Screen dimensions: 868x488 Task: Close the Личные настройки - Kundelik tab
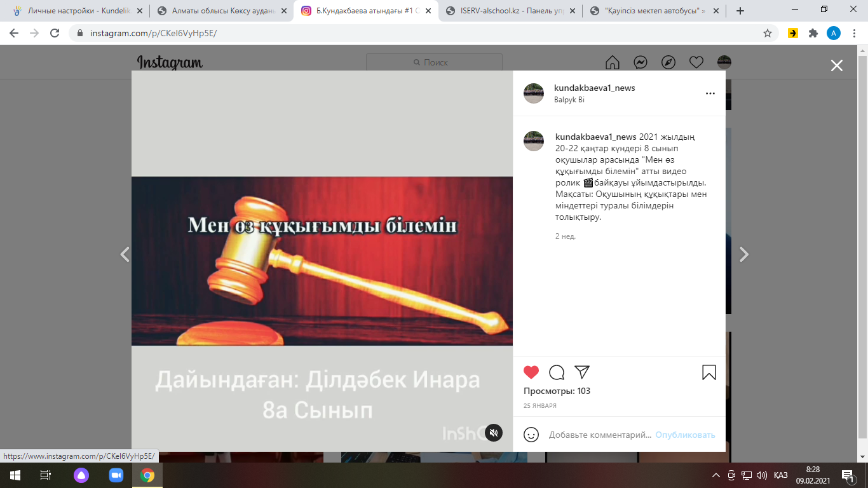[139, 11]
